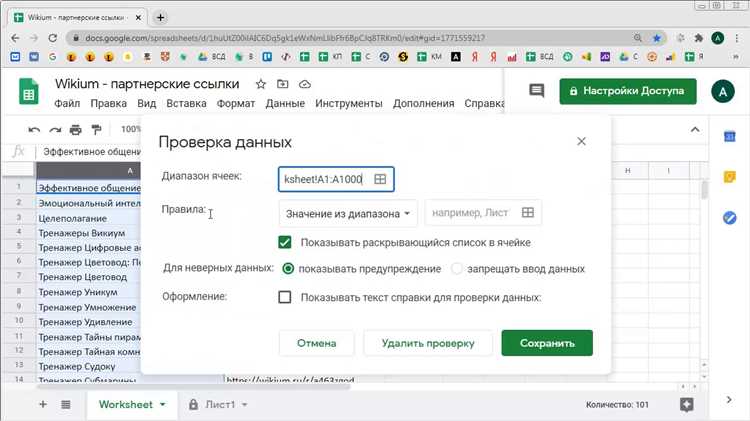
Task: Open the Вставка menu
Action: (x=186, y=103)
